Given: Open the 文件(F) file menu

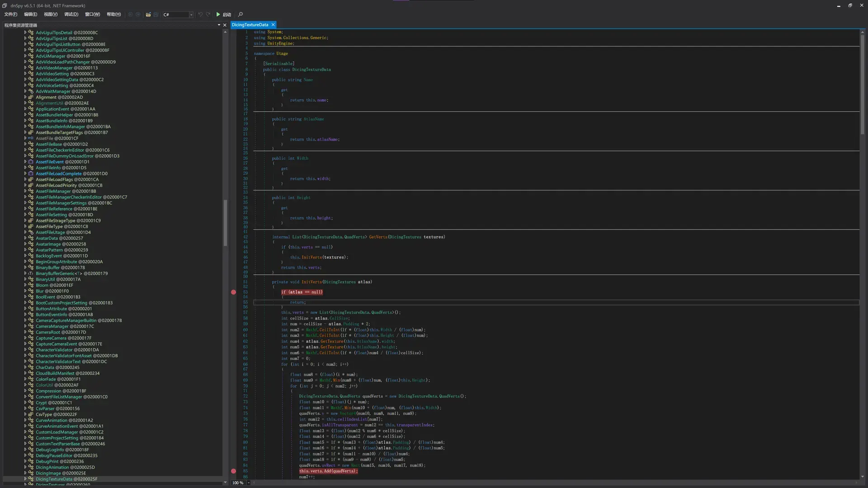Looking at the screenshot, I should pos(11,14).
